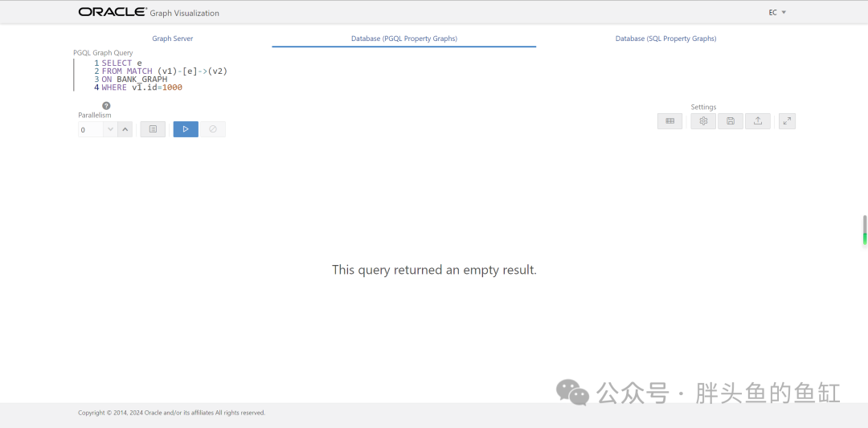Toggle fullscreen expand arrows icon

pos(787,121)
